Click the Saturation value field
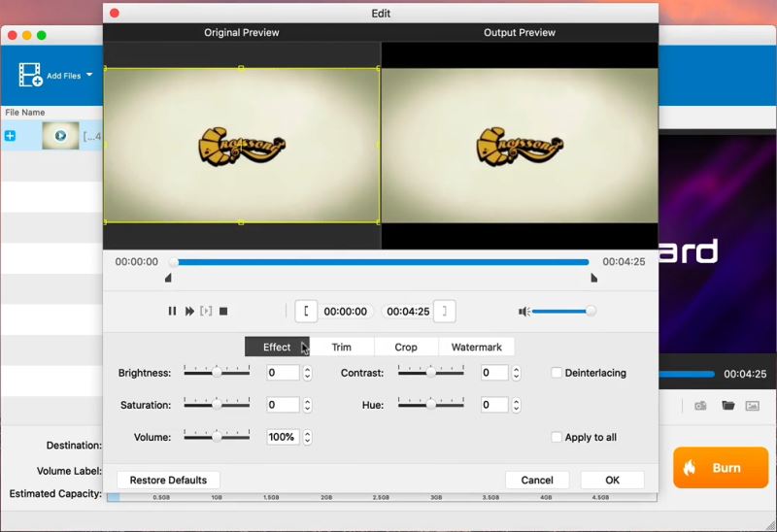 (283, 405)
